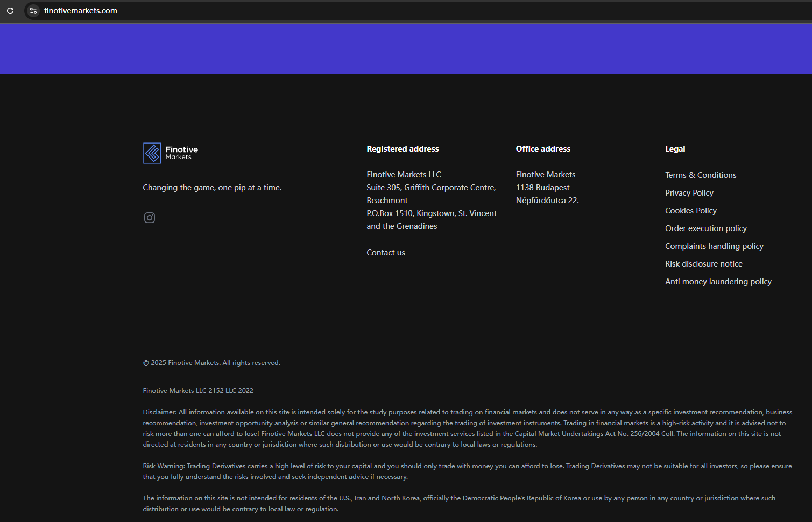Click the purple banner at the top

coord(406,48)
